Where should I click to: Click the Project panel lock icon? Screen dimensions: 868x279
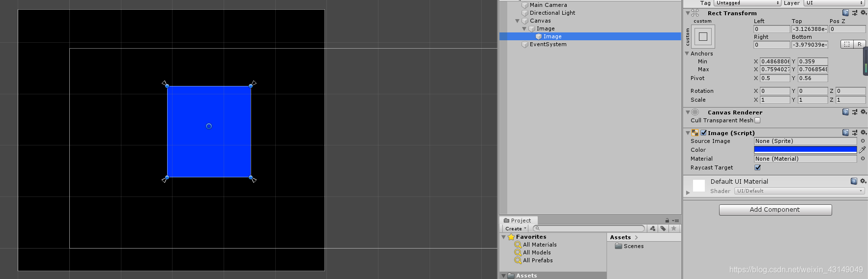point(667,221)
